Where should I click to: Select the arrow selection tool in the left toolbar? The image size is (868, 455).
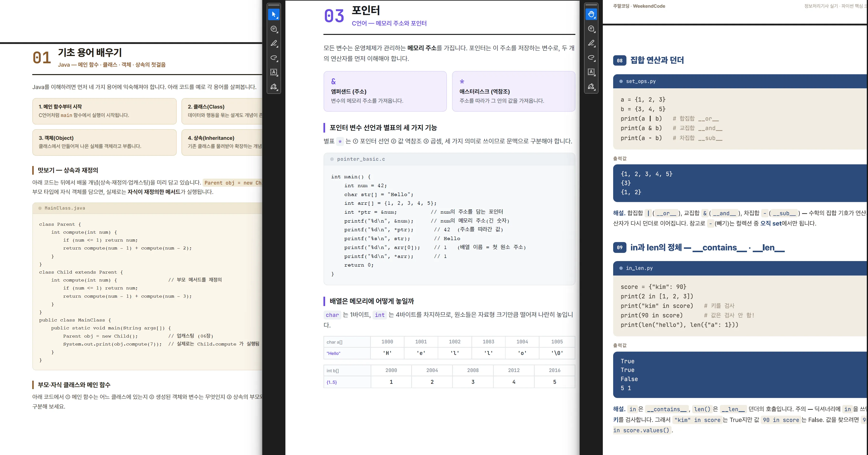pos(274,14)
